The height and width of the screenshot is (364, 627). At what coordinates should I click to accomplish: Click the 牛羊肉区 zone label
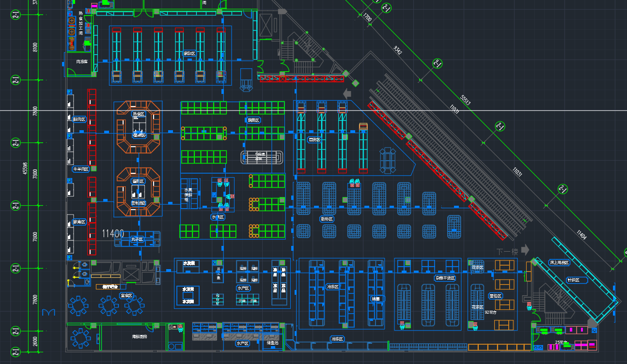pos(80,169)
